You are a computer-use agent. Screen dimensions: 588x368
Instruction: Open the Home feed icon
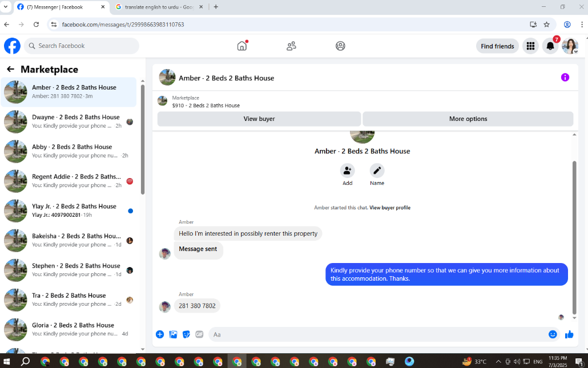pyautogui.click(x=242, y=46)
